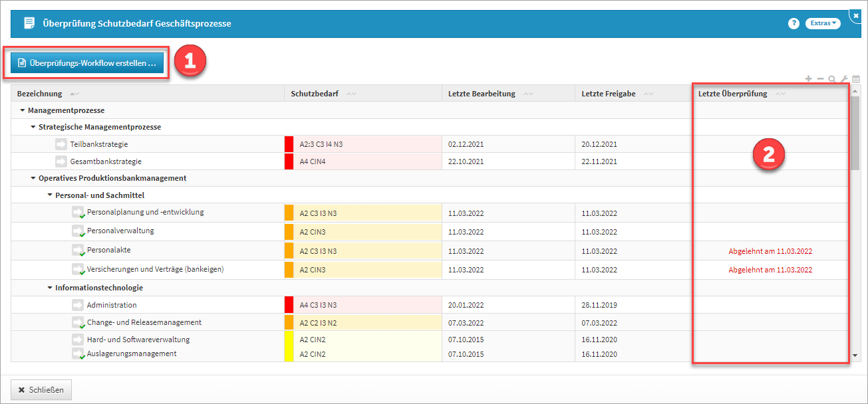Collapse Strategische Managementprozesse node

coord(33,127)
